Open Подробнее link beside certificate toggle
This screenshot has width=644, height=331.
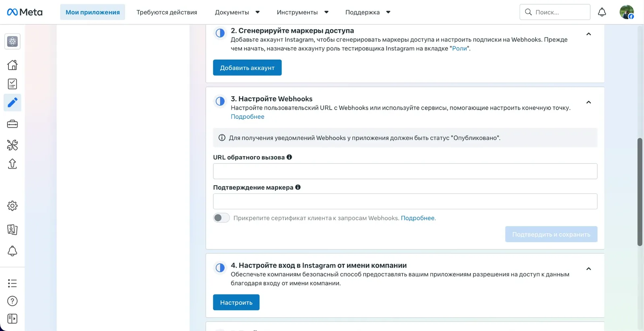(418, 218)
